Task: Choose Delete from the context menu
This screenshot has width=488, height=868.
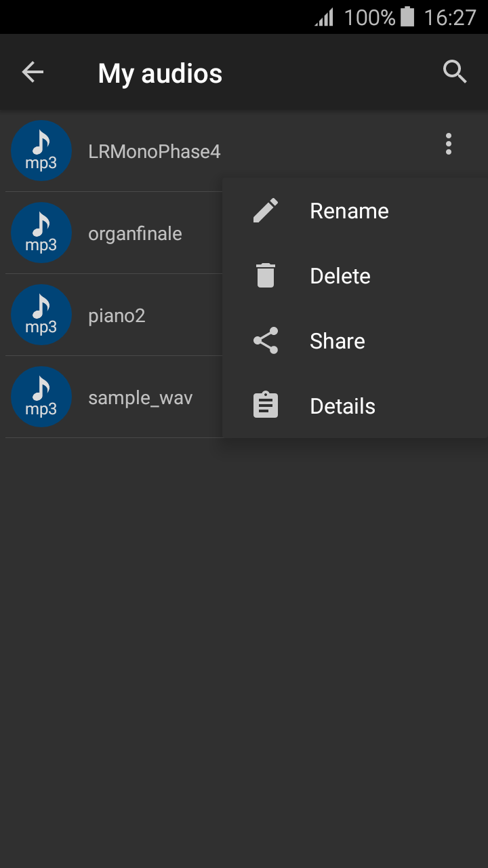Action: pyautogui.click(x=340, y=276)
